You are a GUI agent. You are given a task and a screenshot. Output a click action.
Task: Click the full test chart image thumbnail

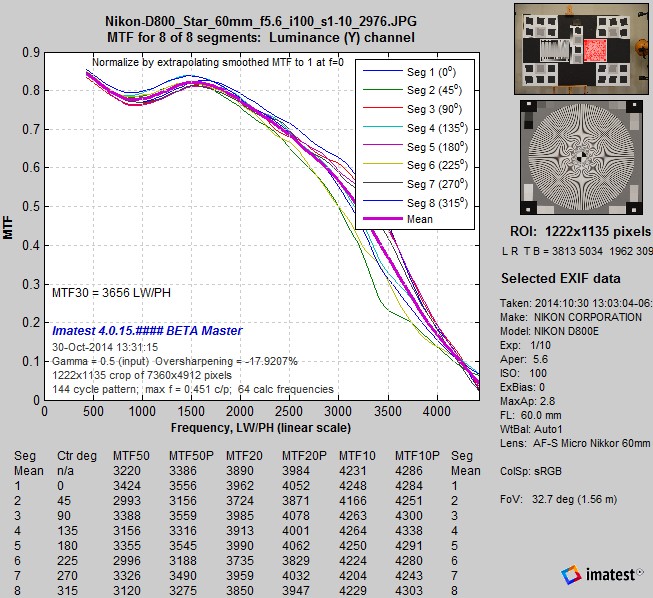583,49
